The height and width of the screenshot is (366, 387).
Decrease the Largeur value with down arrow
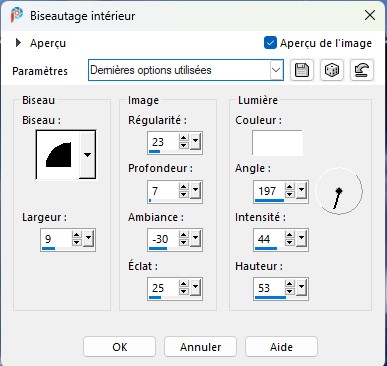[77, 243]
